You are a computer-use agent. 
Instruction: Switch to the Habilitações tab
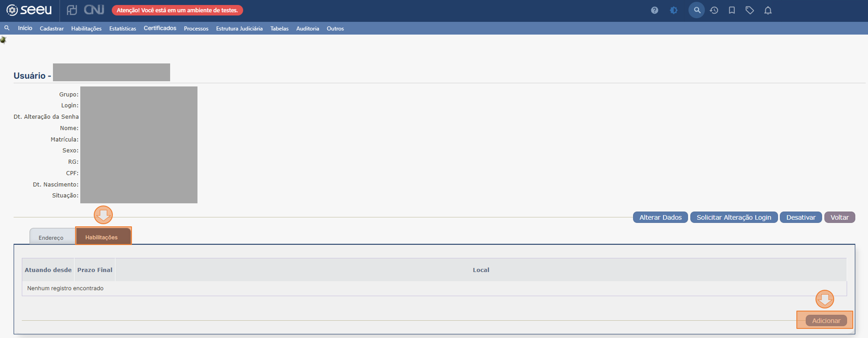(x=103, y=236)
